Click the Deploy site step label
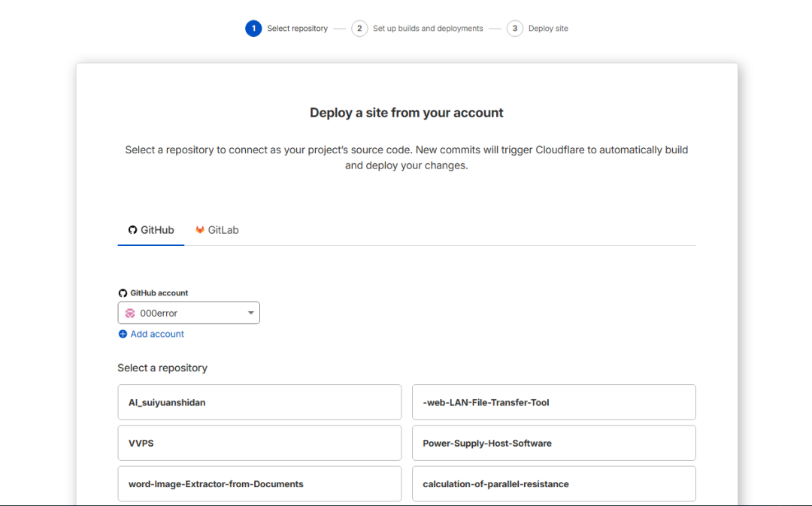This screenshot has height=506, width=812. 548,29
